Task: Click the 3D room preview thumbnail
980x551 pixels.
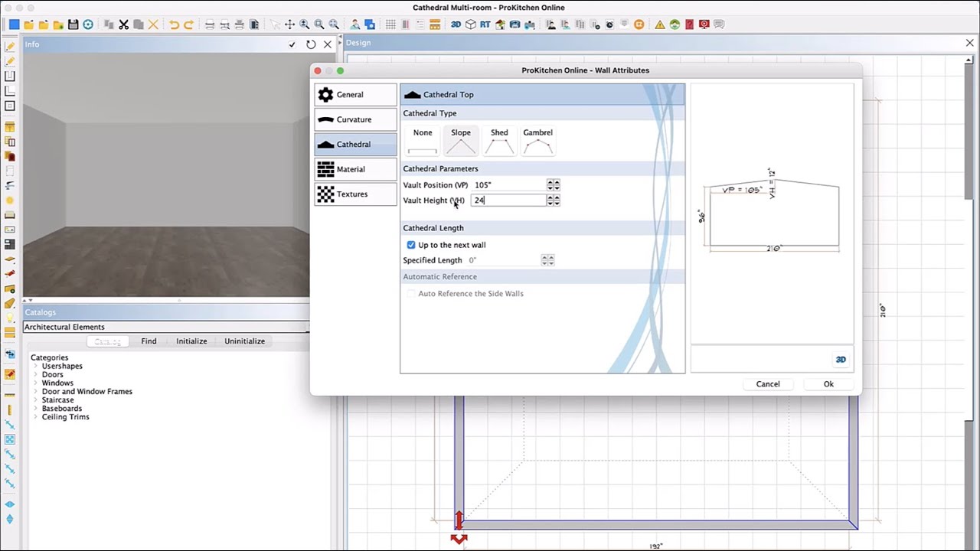Action: click(x=166, y=174)
